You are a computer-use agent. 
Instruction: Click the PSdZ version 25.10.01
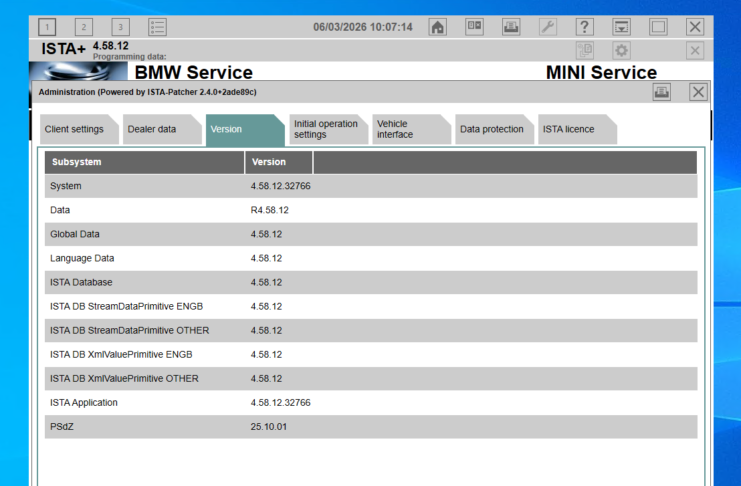268,427
